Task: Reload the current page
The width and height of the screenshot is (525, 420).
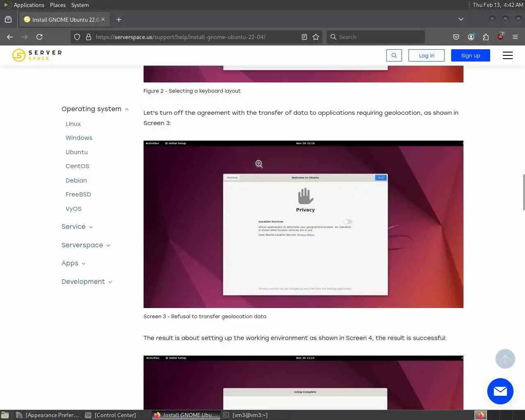Action: 39,37
